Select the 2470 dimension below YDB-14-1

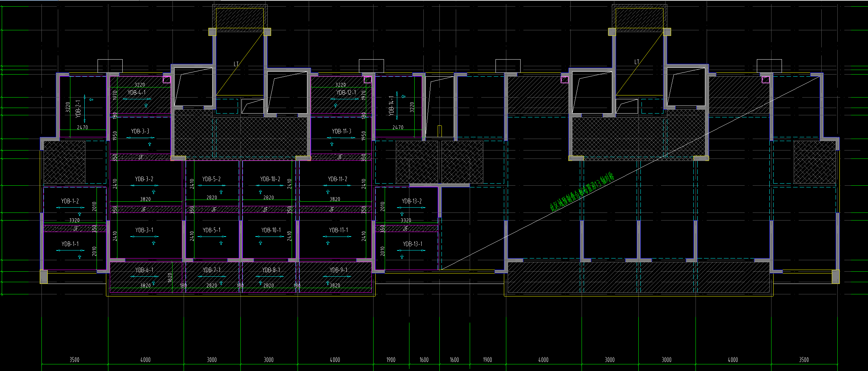click(x=398, y=127)
